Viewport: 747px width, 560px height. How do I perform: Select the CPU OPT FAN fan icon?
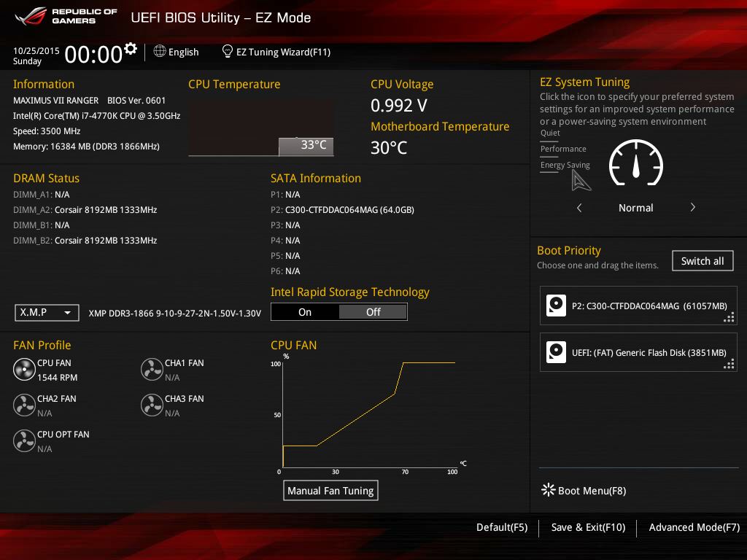tap(24, 441)
